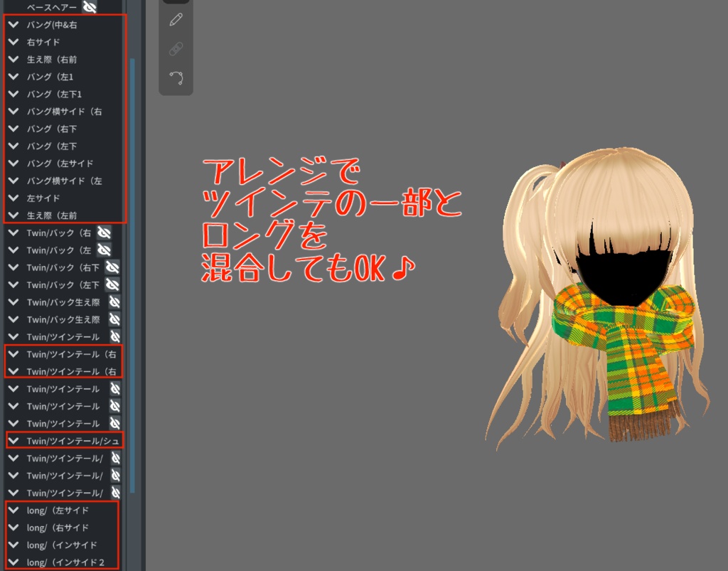Image resolution: width=728 pixels, height=571 pixels.
Task: Expand the '右サイド' group chevron
Action: 14,42
